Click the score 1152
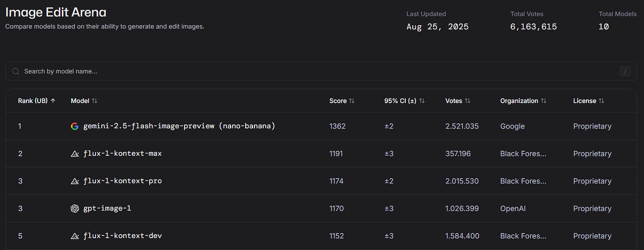The width and height of the screenshot is (644, 250). tap(337, 236)
